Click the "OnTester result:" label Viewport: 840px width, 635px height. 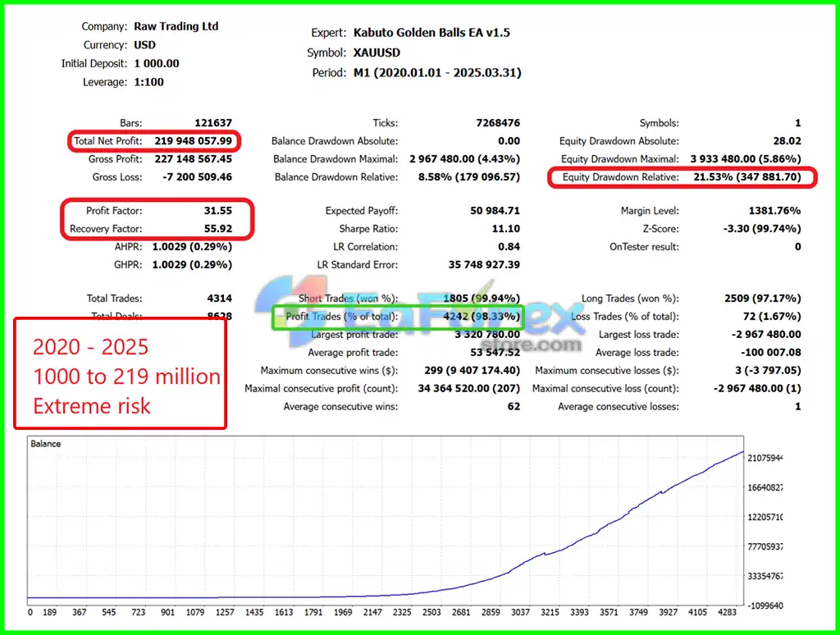[x=644, y=246]
